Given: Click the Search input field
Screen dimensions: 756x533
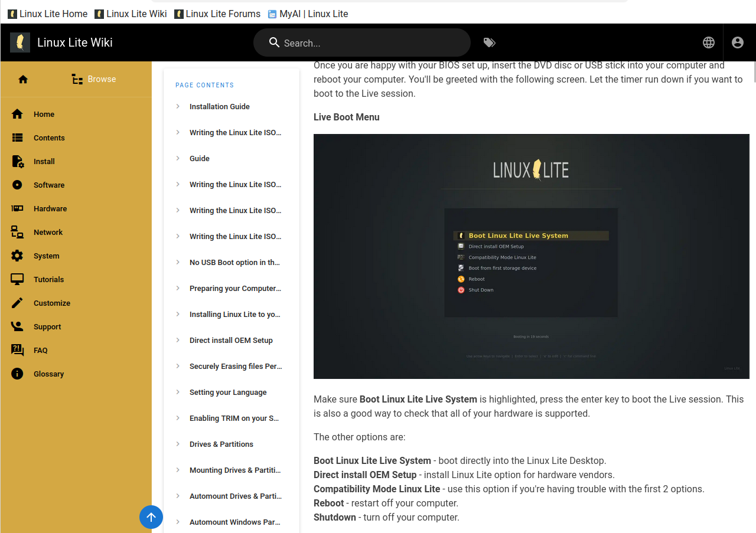Looking at the screenshot, I should point(361,42).
